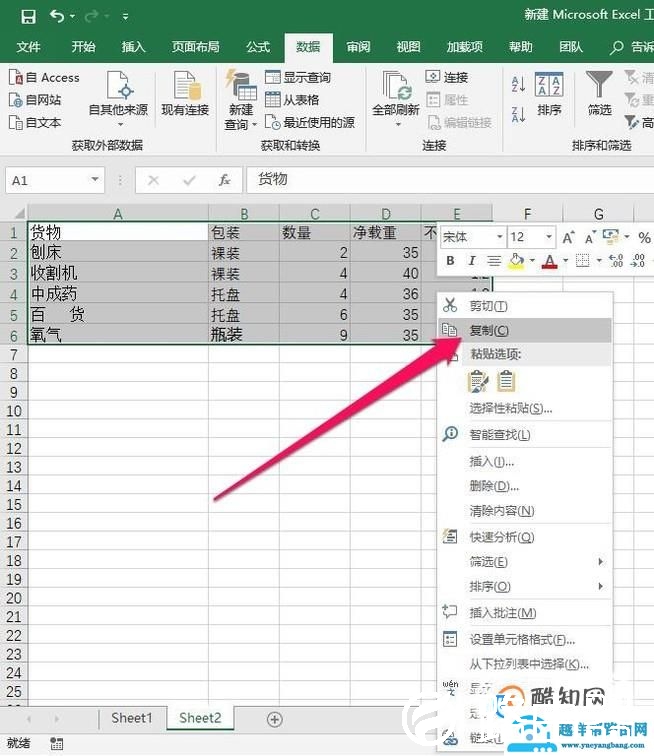Import data from website (自网站)

click(x=35, y=100)
